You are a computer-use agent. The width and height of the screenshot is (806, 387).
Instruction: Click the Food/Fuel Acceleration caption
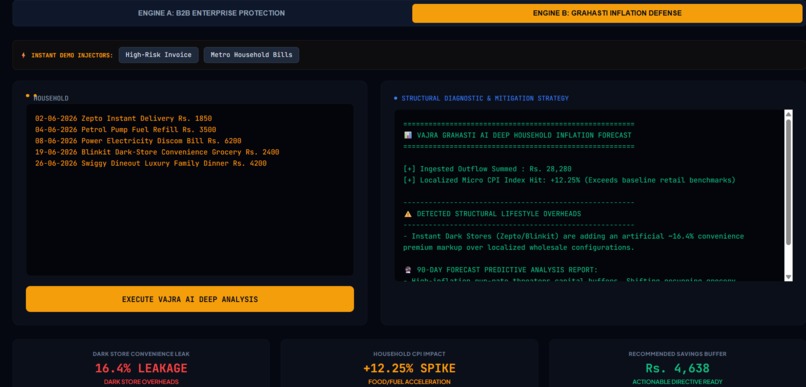pyautogui.click(x=409, y=382)
